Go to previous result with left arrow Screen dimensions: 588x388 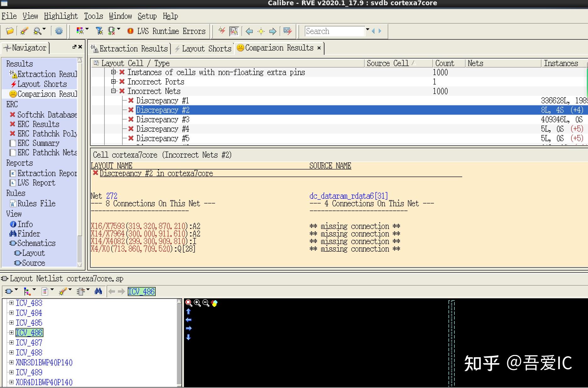click(x=249, y=31)
